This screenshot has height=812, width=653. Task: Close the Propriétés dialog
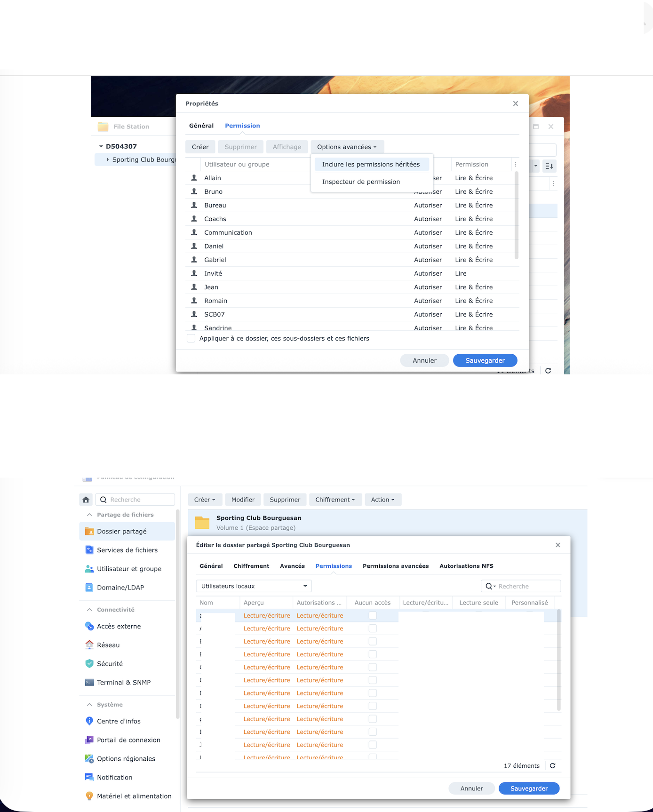pos(516,103)
